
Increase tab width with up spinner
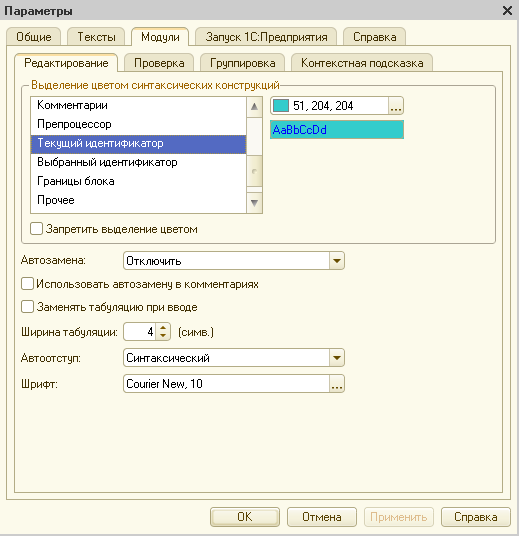(163, 327)
